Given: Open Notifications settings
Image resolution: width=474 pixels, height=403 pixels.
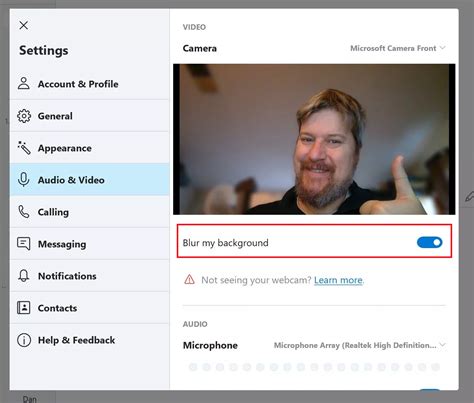Looking at the screenshot, I should click(90, 276).
